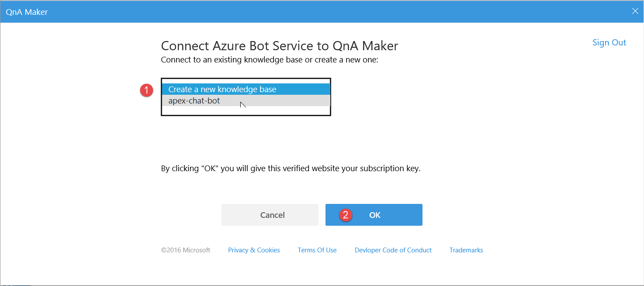Viewport: 644px width, 286px height.
Task: Click the QnA Maker window title text
Action: tap(27, 12)
